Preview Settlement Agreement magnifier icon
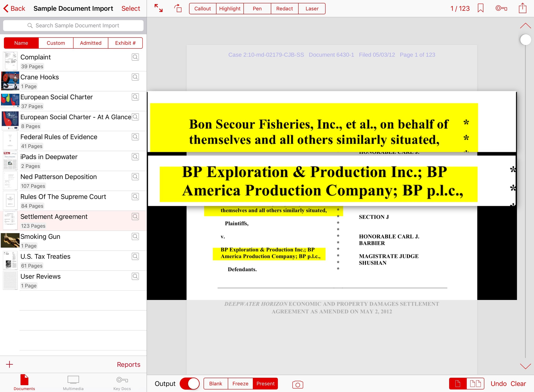534x392 pixels. [135, 216]
